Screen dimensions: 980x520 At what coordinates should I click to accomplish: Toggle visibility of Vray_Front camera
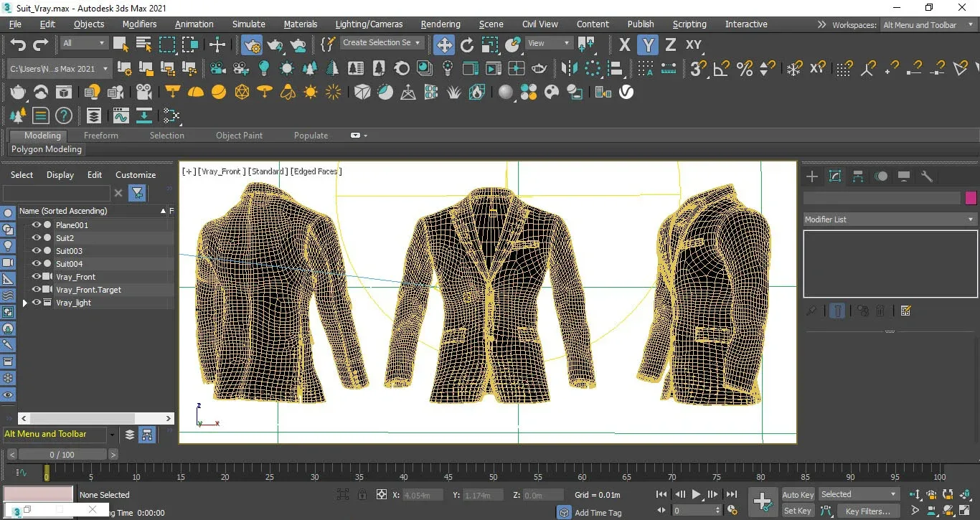[36, 277]
